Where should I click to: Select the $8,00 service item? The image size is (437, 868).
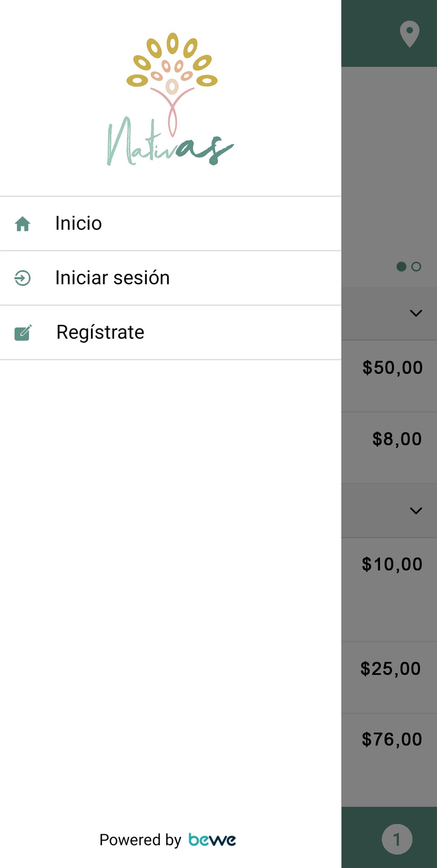tap(389, 448)
